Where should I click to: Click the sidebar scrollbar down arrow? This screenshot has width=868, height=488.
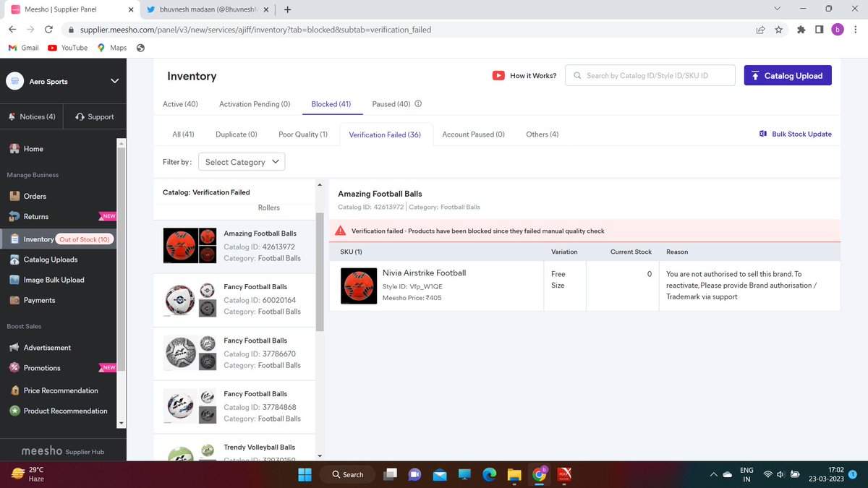(122, 423)
